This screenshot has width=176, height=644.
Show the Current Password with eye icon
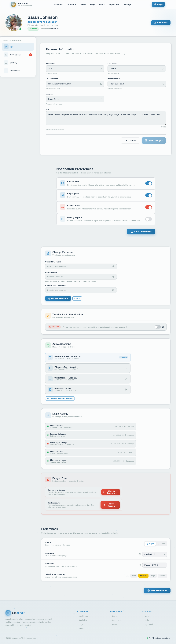[x=113, y=266]
